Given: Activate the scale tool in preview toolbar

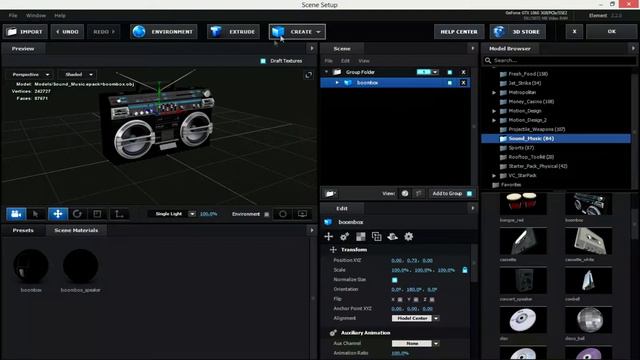Looking at the screenshot, I should (x=97, y=214).
